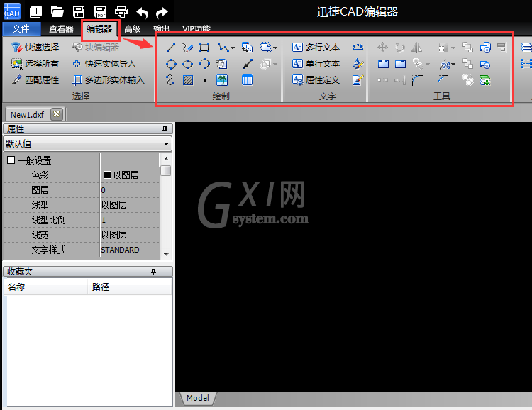Click the Print icon

coord(121,12)
